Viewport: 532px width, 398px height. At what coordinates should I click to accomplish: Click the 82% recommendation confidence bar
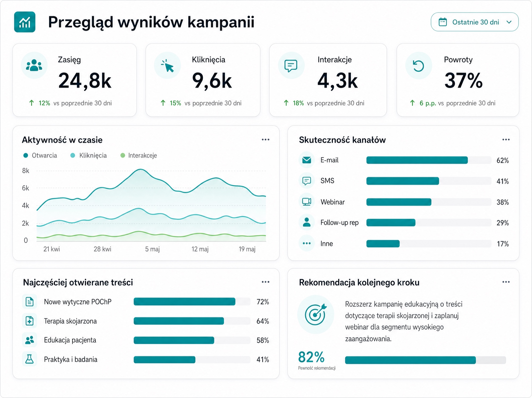coord(425,360)
